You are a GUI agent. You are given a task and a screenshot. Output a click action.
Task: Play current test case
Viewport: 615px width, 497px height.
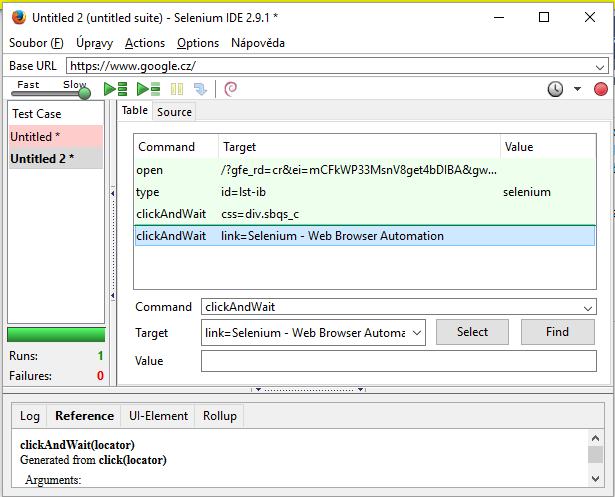pos(148,89)
